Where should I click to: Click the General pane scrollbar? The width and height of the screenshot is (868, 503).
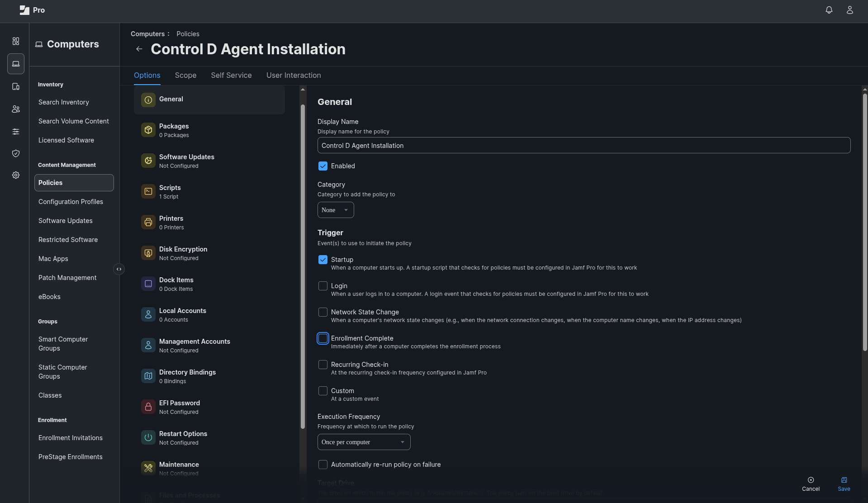tap(865, 222)
